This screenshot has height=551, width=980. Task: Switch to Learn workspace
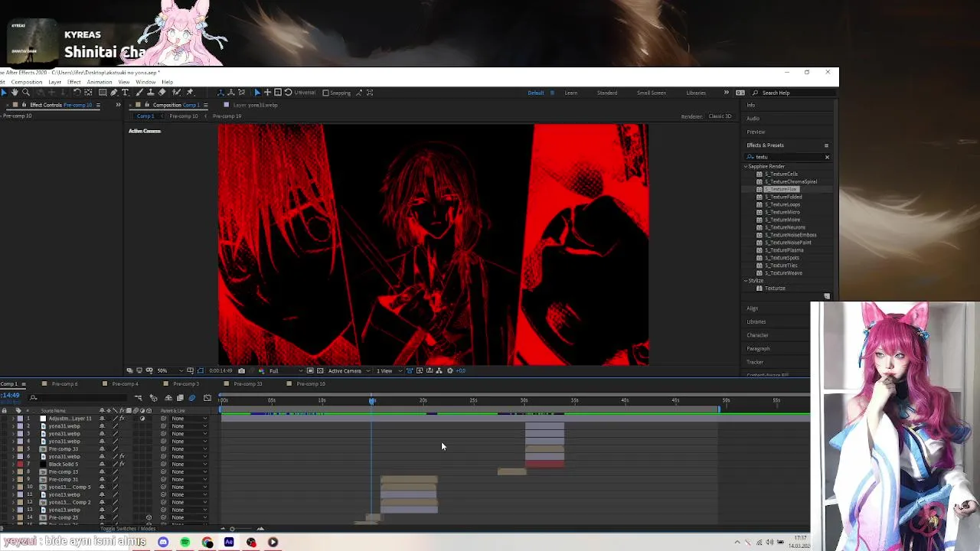(570, 93)
